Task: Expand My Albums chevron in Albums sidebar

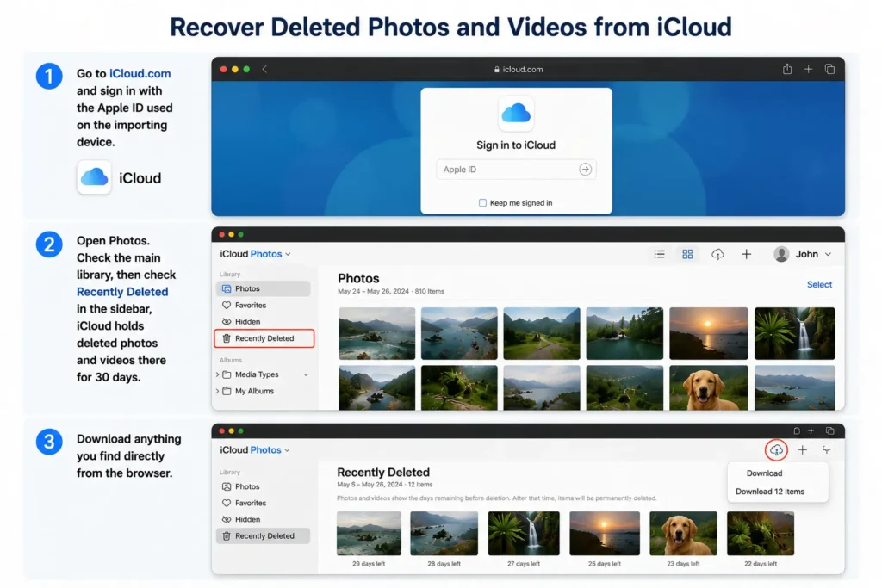Action: tap(218, 391)
